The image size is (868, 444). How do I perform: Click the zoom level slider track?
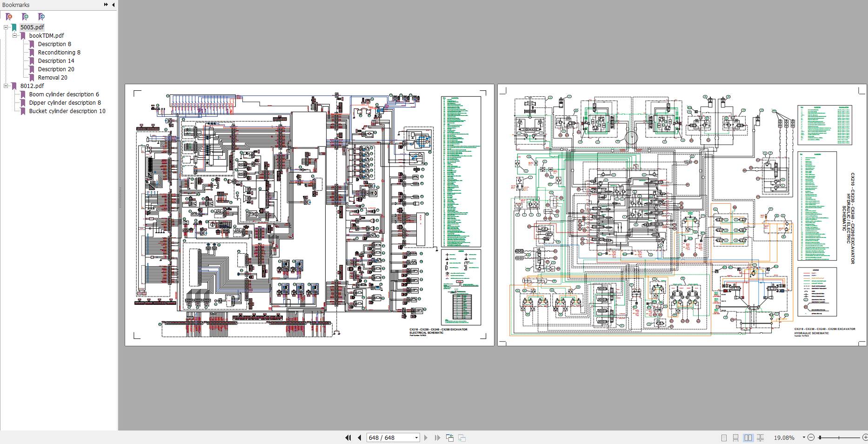click(x=840, y=437)
